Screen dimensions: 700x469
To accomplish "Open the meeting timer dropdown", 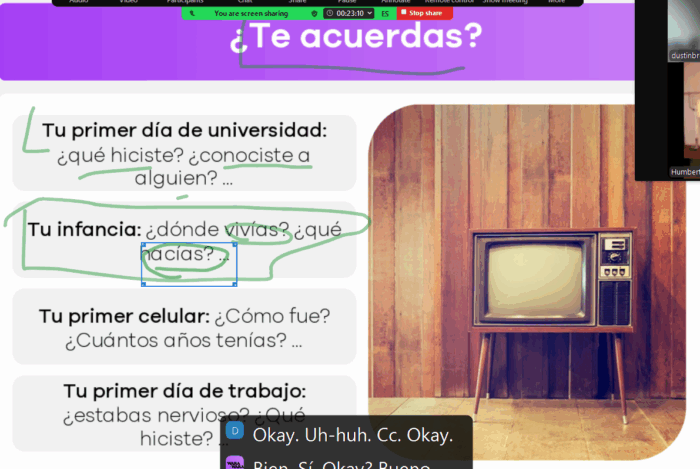I will (349, 13).
